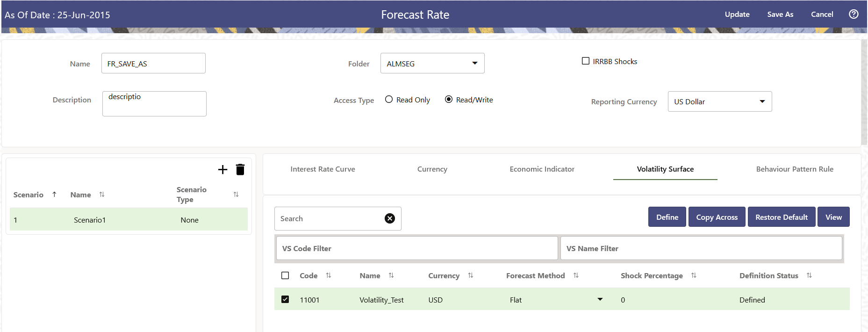
Task: Open the Behaviour Pattern Rule tab
Action: coord(795,169)
